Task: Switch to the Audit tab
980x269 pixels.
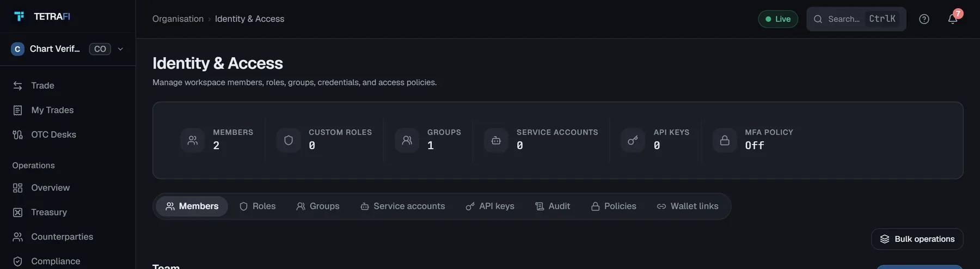Action: click(x=553, y=206)
